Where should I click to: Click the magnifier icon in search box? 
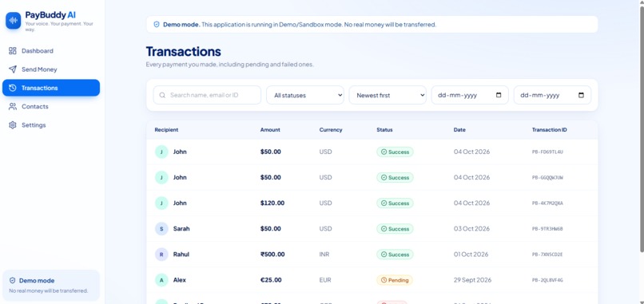coord(162,95)
